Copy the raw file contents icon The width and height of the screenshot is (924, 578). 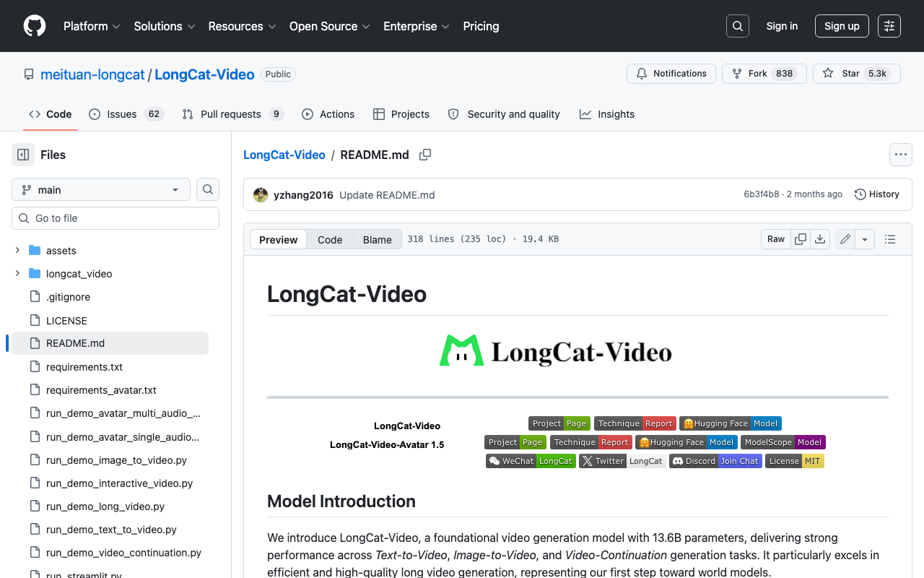click(801, 239)
